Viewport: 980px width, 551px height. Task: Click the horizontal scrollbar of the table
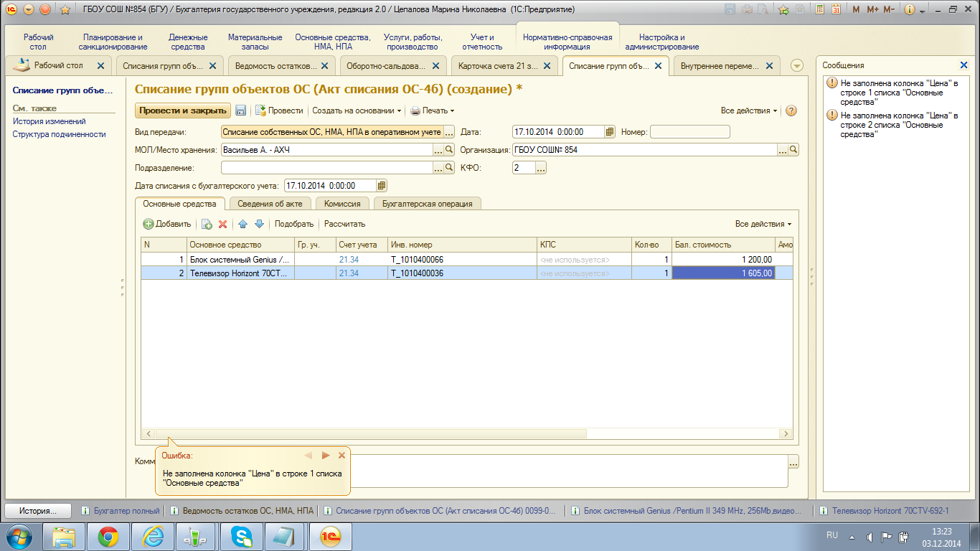373,434
